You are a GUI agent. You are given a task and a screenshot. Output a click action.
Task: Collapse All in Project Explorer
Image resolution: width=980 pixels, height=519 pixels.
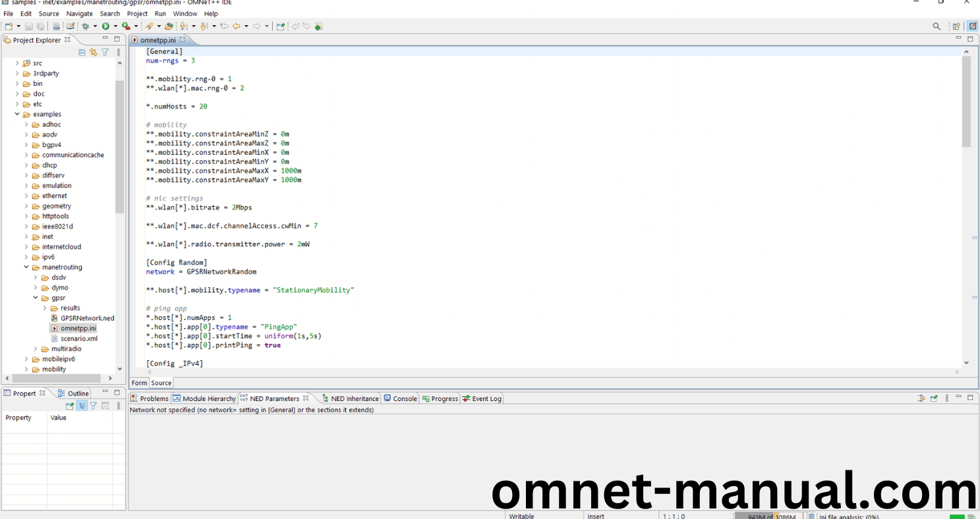[x=82, y=52]
